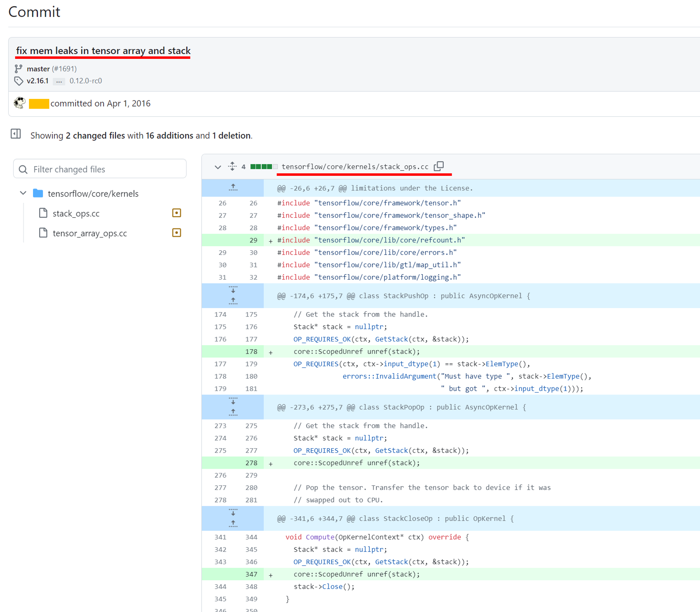Open the master branch link
Image resolution: width=700 pixels, height=612 pixels.
(38, 69)
